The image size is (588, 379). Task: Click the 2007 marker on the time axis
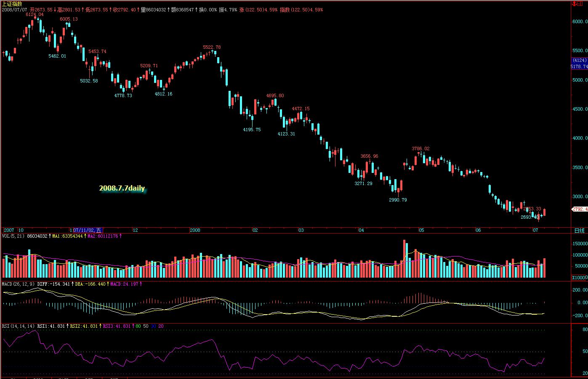9,230
